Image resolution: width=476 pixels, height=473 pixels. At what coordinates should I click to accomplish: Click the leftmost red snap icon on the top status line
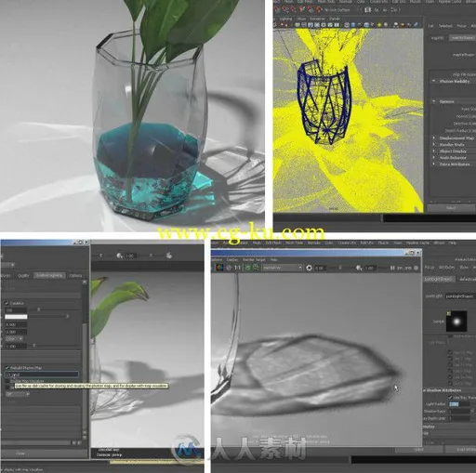pyautogui.click(x=278, y=9)
